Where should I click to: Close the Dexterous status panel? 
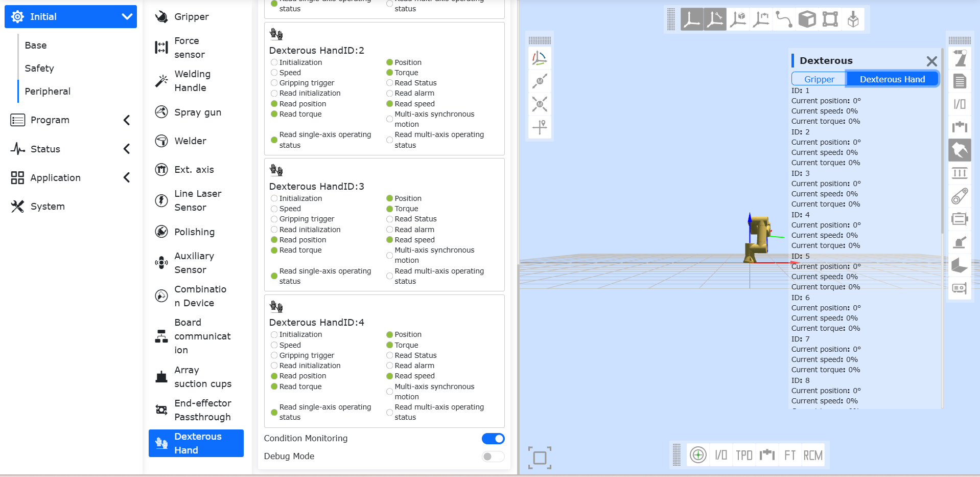(931, 61)
